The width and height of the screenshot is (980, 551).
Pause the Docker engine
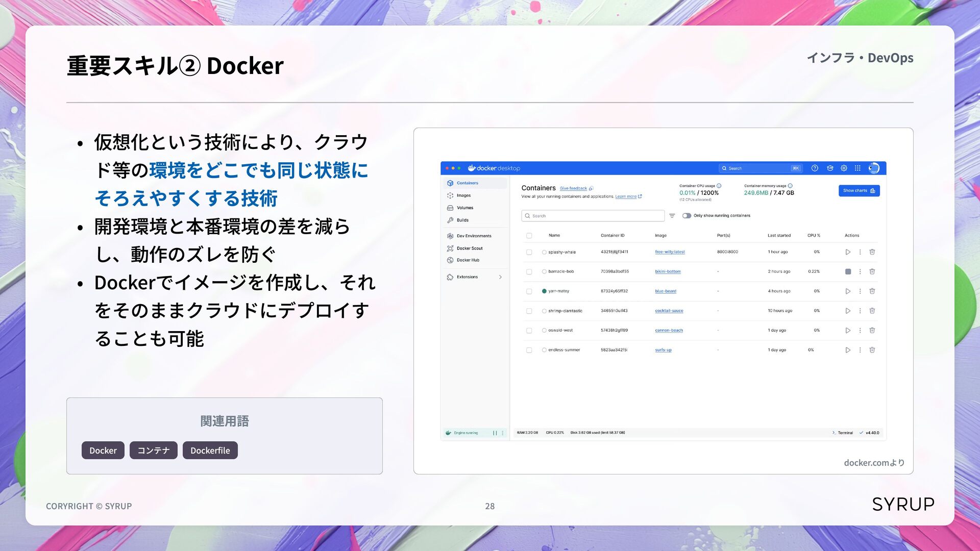coord(495,433)
